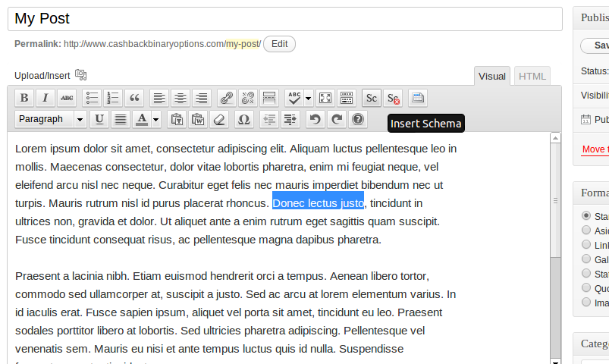Viewport: 609px width, 364px height.
Task: Undo the last edit
Action: (315, 119)
